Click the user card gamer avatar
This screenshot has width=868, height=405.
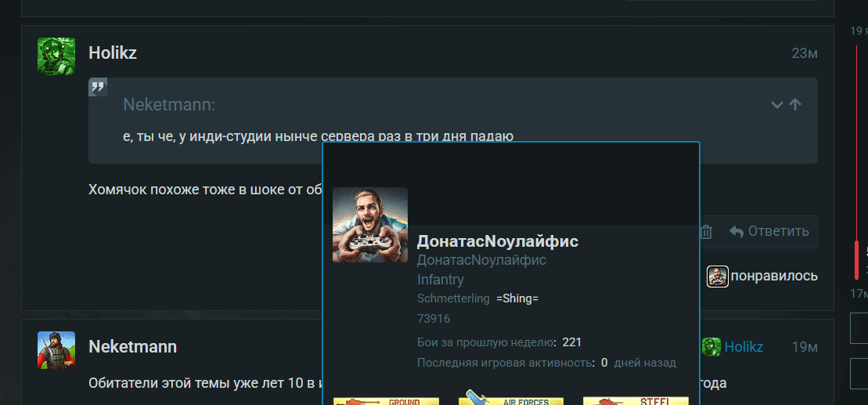tap(369, 225)
